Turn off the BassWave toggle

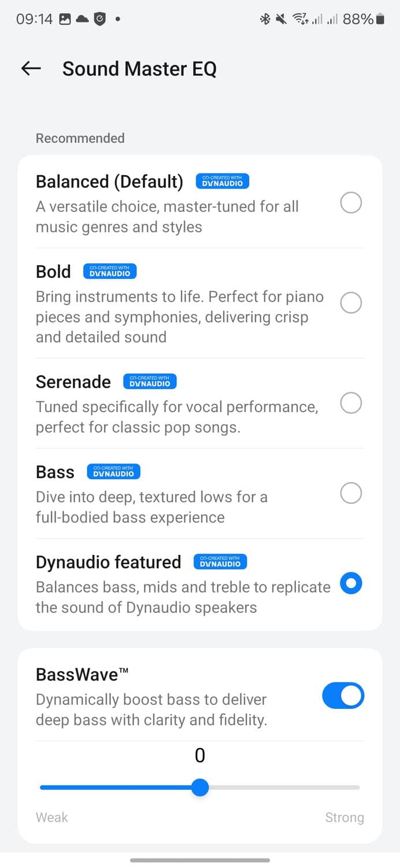343,696
